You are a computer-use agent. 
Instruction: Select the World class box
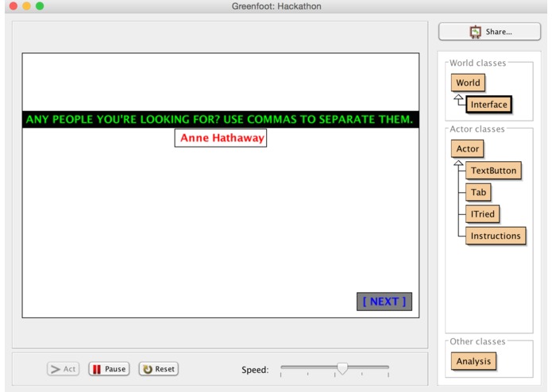tap(468, 83)
